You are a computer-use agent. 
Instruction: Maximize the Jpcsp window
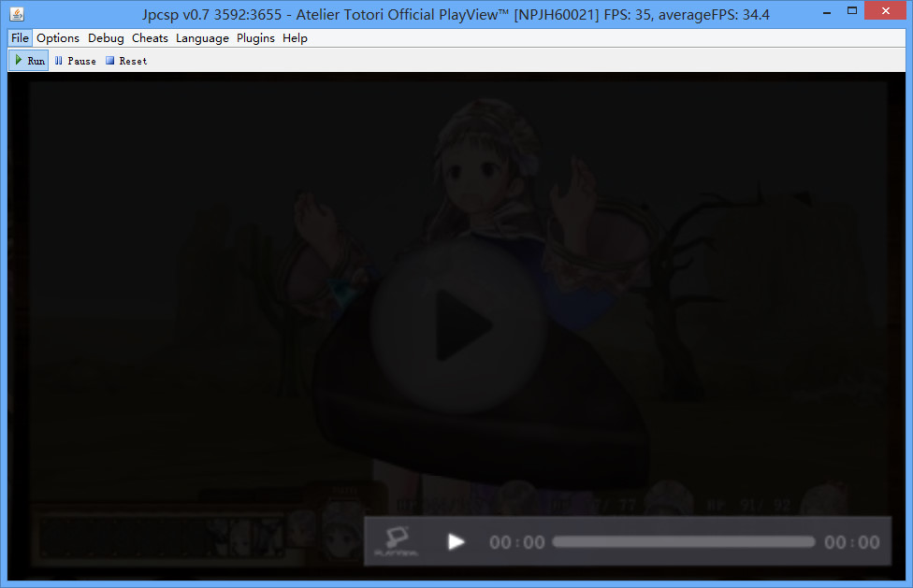(852, 11)
